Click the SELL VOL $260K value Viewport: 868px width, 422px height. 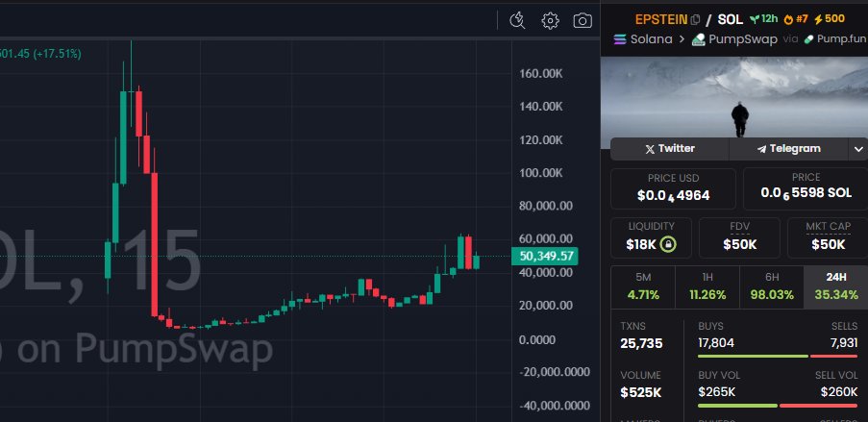point(839,392)
